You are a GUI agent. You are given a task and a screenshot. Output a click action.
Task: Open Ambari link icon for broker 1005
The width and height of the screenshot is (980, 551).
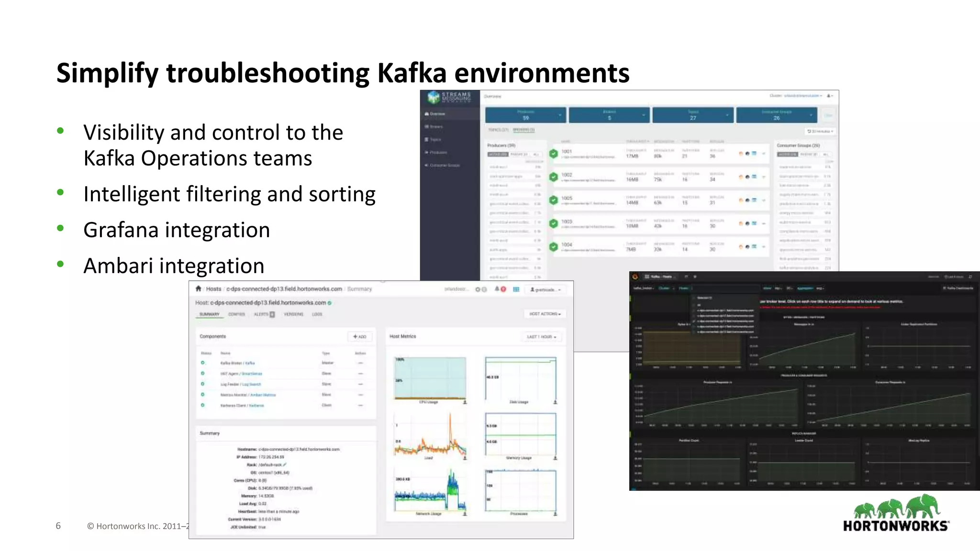point(754,200)
